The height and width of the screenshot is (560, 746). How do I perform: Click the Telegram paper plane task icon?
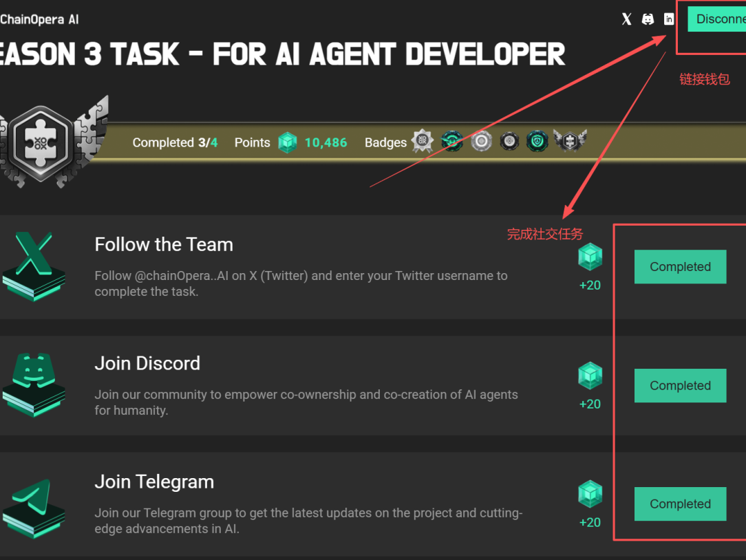point(34,507)
